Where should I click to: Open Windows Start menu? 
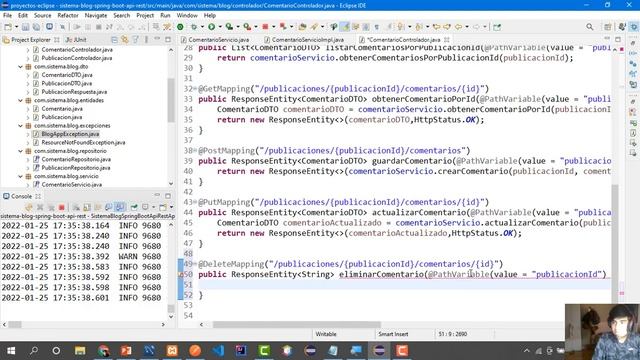11,351
